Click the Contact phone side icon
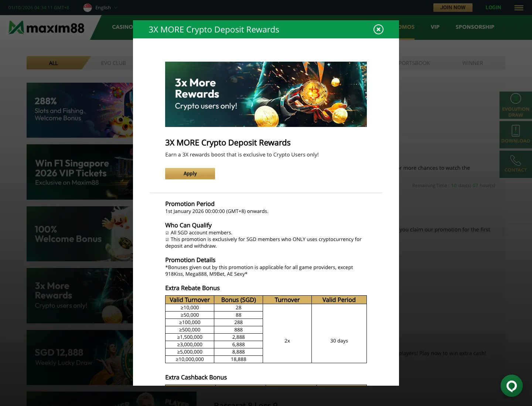532x406 pixels. (x=516, y=164)
